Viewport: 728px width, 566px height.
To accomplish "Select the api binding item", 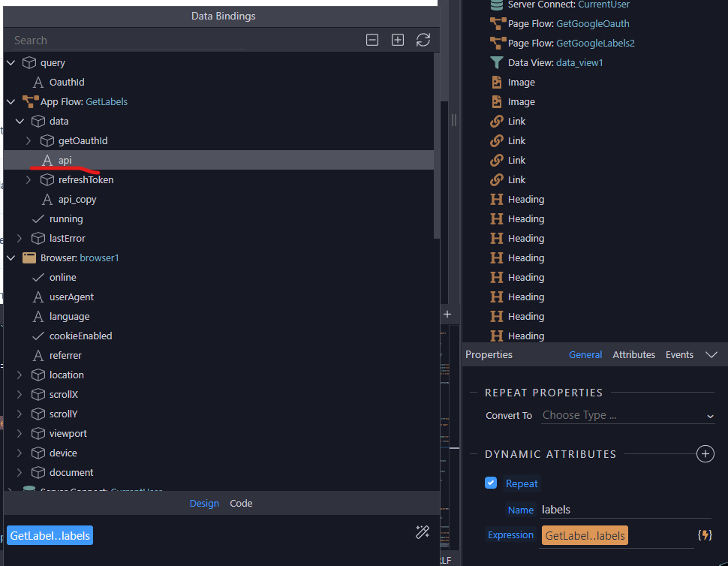I will pyautogui.click(x=65, y=161).
